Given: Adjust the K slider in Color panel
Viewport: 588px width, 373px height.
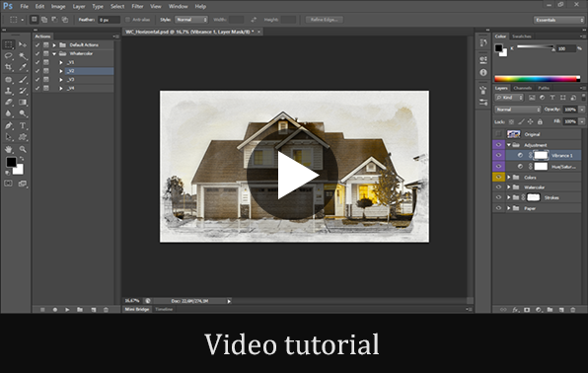Looking at the screenshot, I should [535, 47].
